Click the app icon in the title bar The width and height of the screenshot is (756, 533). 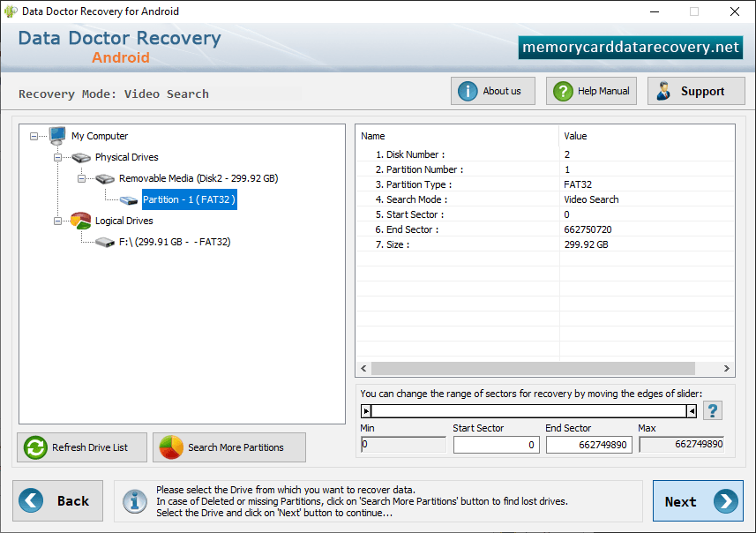tap(10, 11)
